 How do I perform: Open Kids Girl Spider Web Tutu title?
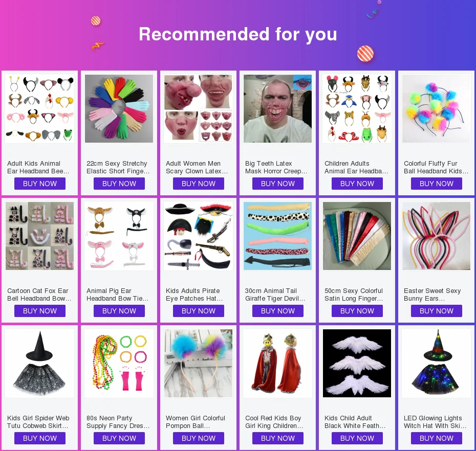coord(38,422)
